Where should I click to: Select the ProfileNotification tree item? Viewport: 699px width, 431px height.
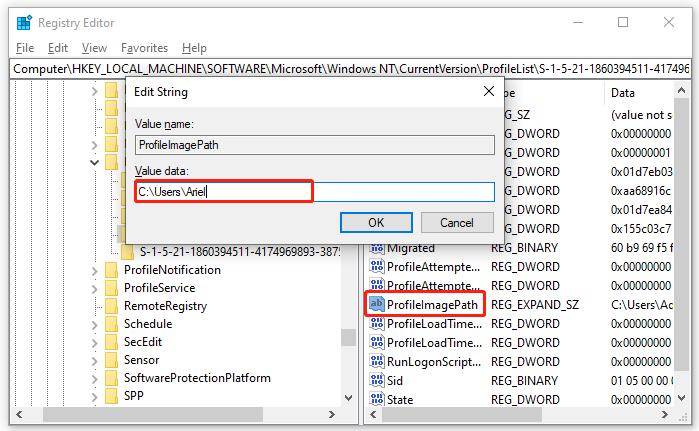click(172, 270)
